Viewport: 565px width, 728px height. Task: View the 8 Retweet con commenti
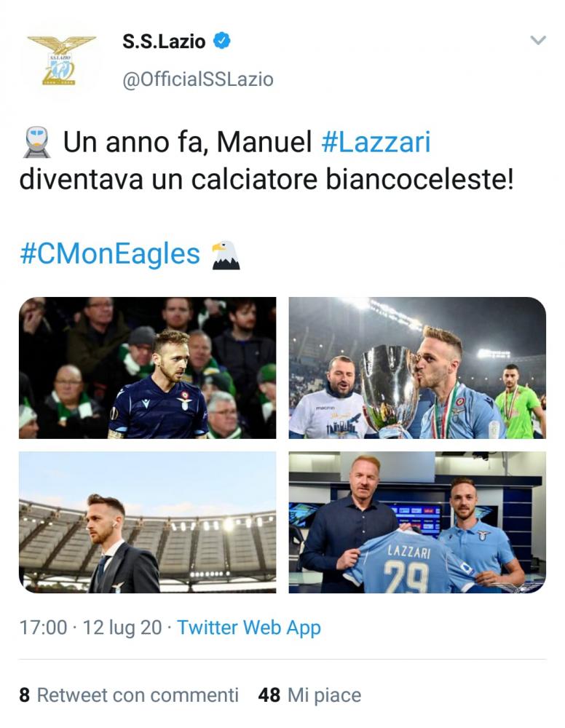click(129, 695)
